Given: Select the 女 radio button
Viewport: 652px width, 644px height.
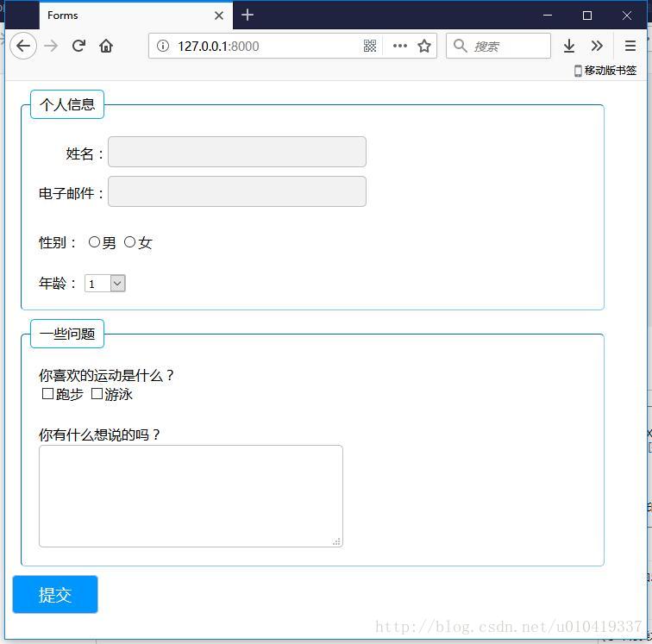Looking at the screenshot, I should point(129,242).
